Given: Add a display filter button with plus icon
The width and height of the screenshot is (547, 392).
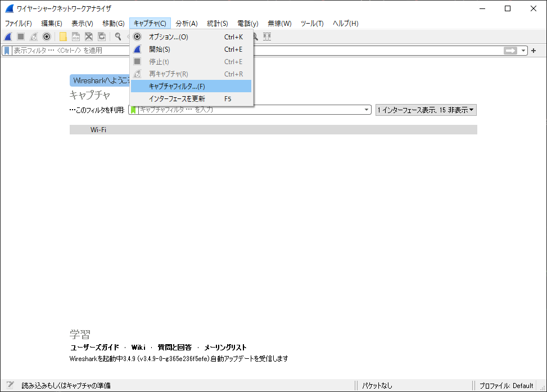Looking at the screenshot, I should click(x=534, y=51).
